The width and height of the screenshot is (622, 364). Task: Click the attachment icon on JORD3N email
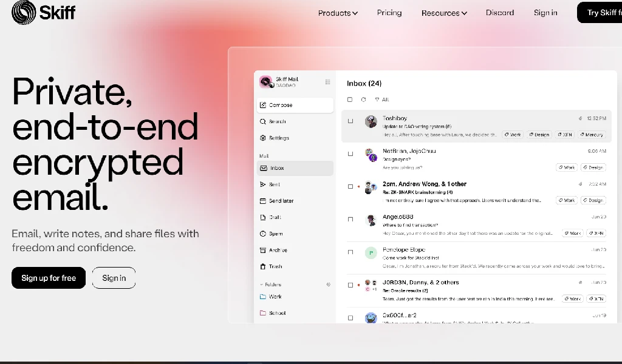[x=580, y=283]
